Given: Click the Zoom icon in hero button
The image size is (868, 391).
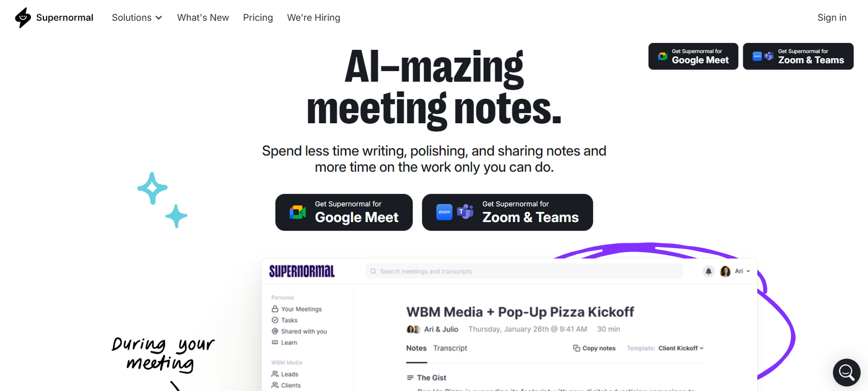Looking at the screenshot, I should [x=444, y=212].
